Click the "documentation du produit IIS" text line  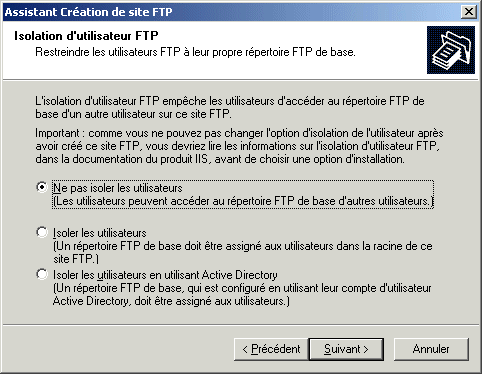click(x=220, y=159)
